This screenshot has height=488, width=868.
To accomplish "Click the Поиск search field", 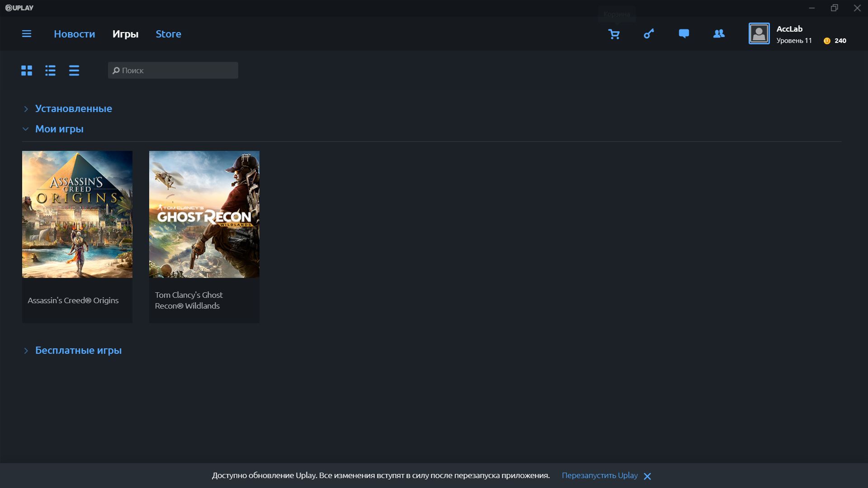I will [173, 70].
